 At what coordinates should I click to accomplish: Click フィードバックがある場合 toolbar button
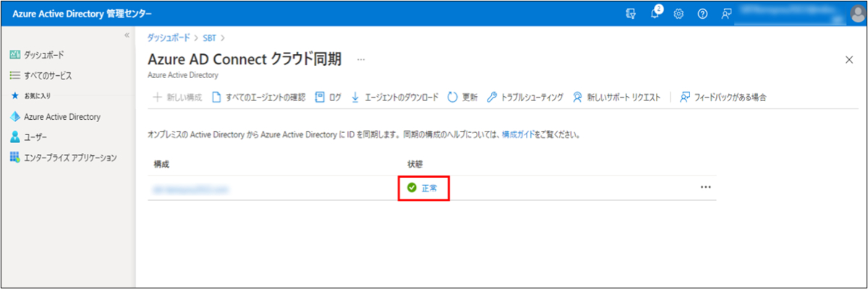pos(723,98)
